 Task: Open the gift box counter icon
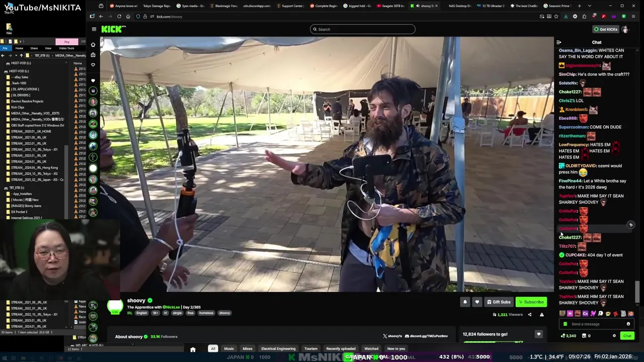(x=586, y=336)
